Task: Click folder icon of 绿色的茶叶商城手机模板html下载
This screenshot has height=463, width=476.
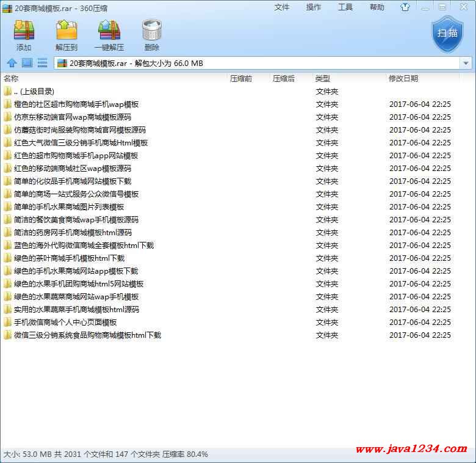Action: coord(7,258)
